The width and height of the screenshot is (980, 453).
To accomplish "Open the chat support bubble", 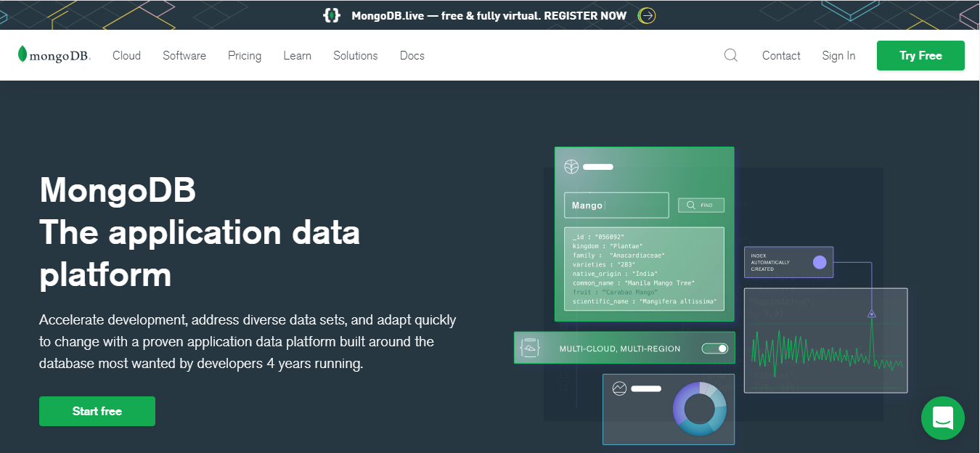I will coord(942,417).
